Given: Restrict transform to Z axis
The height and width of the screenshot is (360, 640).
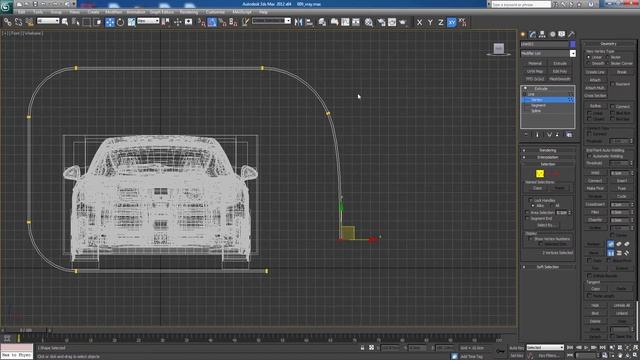Looking at the screenshot, I should point(440,22).
